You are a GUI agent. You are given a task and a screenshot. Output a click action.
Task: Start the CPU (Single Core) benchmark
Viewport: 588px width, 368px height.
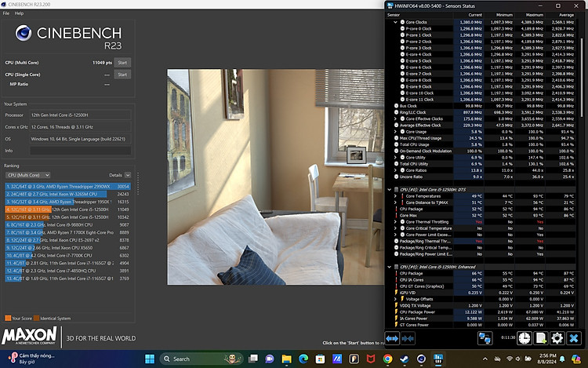(122, 75)
